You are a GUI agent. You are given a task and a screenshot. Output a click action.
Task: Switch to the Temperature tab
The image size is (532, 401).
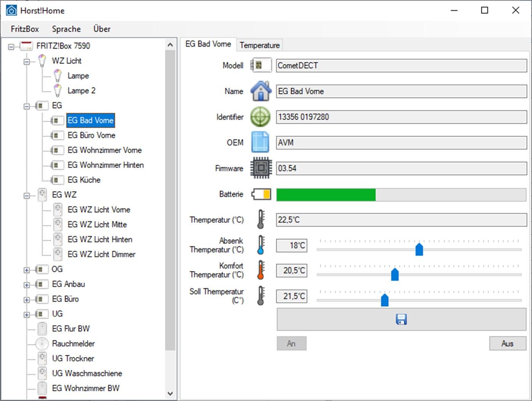pyautogui.click(x=260, y=45)
